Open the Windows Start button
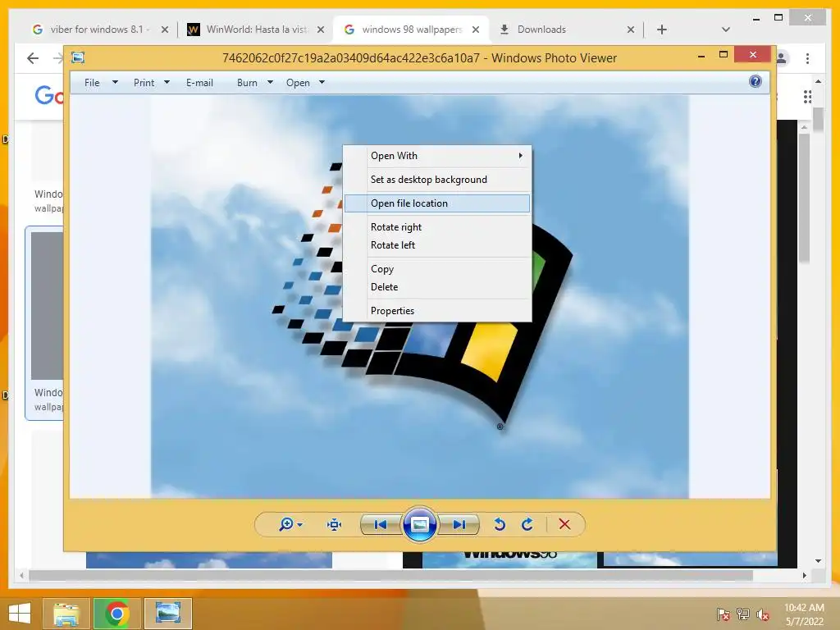This screenshot has height=630, width=840. point(20,614)
